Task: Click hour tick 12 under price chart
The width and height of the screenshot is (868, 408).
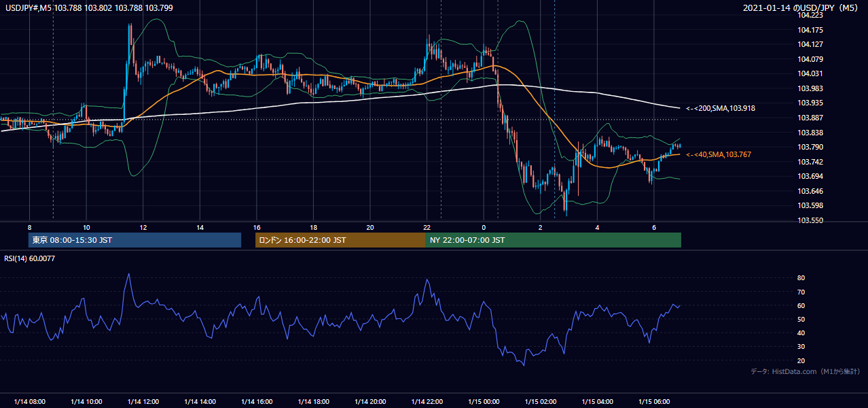Action: tap(143, 227)
